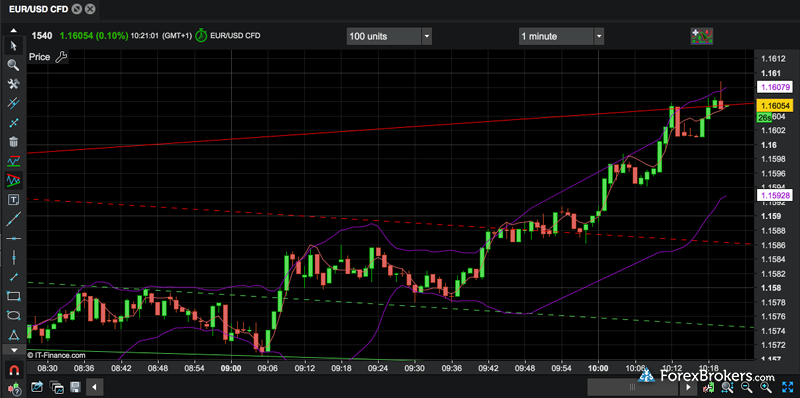Image resolution: width=800 pixels, height=398 pixels.
Task: Click the 1.16054 yellow current price label
Action: [x=775, y=106]
